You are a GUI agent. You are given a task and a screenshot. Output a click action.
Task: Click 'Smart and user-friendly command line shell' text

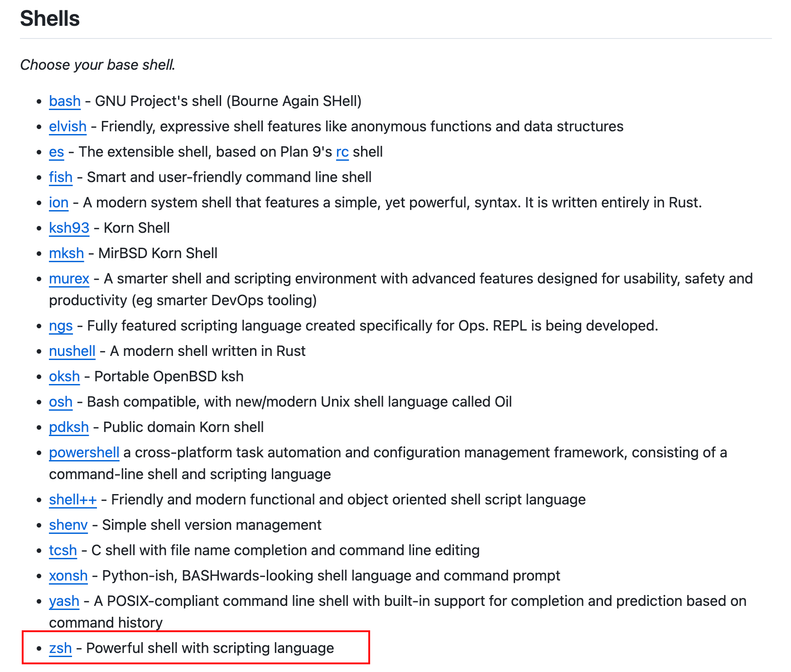[229, 177]
